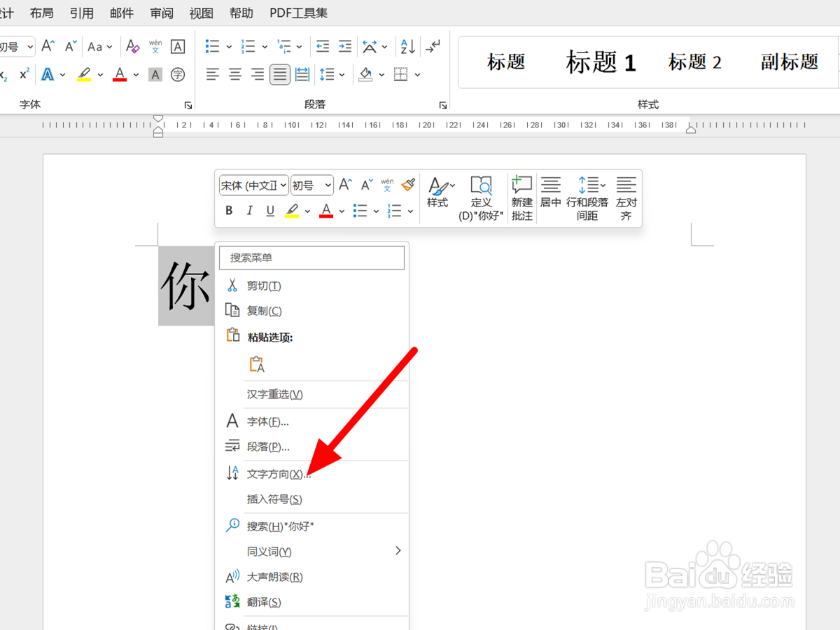
Task: Click the ribbon's Decrease Font Size icon
Action: 71,46
